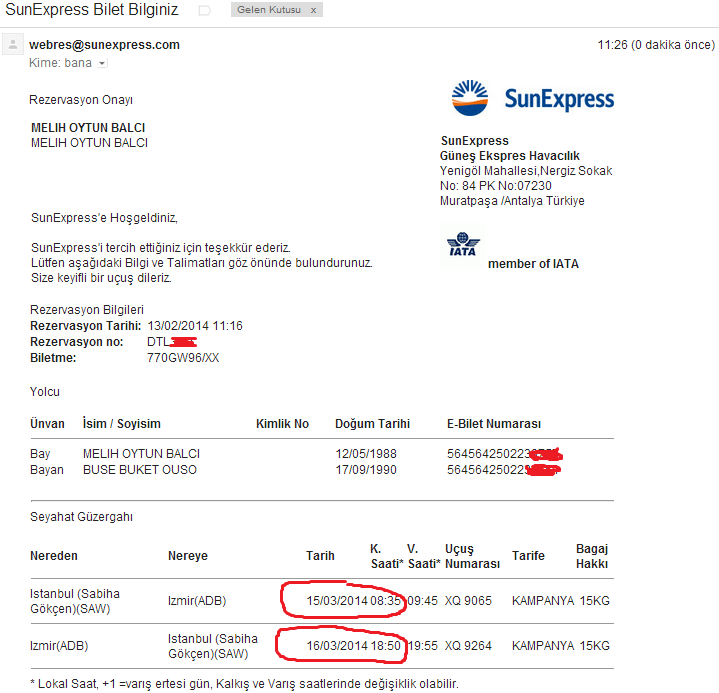Viewport: 719px width, 693px height.
Task: Click the Doğum Tarihi column header
Action: 372,423
